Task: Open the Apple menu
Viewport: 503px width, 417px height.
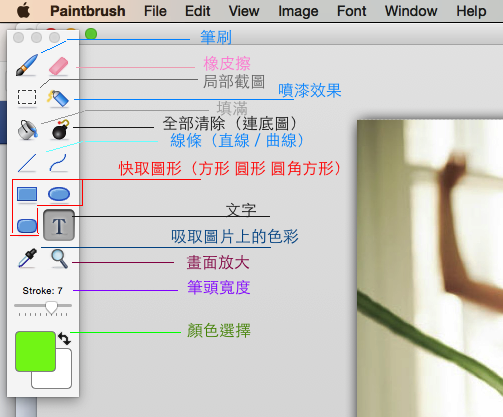Action: click(23, 11)
